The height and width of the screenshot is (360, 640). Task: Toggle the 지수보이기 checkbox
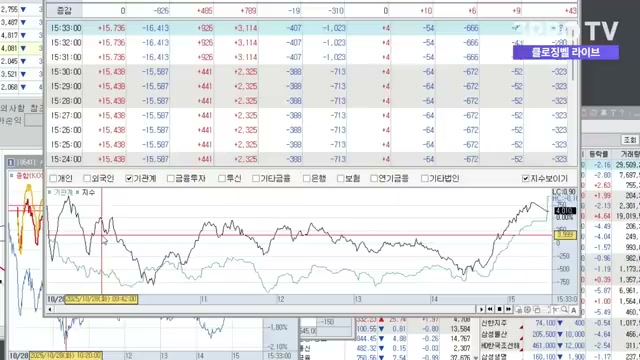pos(526,178)
